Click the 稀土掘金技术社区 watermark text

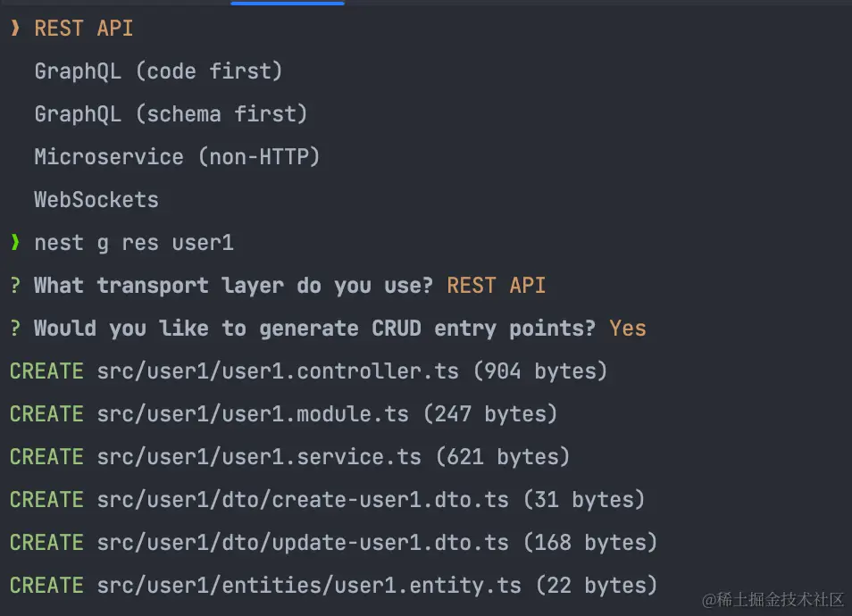click(773, 599)
